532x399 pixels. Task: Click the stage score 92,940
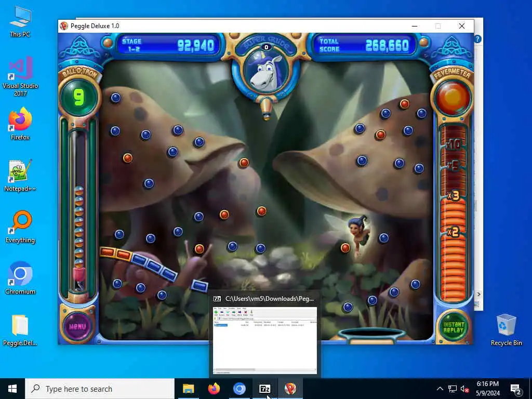click(x=196, y=45)
